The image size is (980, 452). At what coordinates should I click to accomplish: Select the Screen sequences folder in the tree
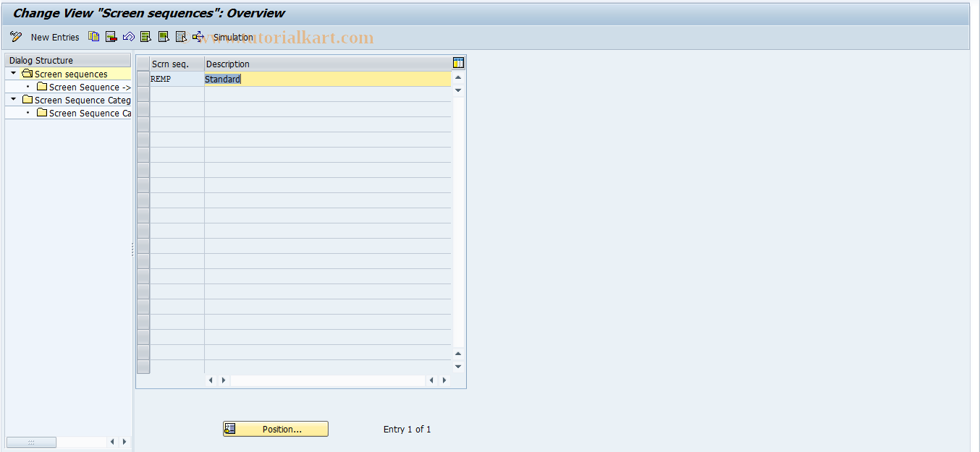click(71, 74)
